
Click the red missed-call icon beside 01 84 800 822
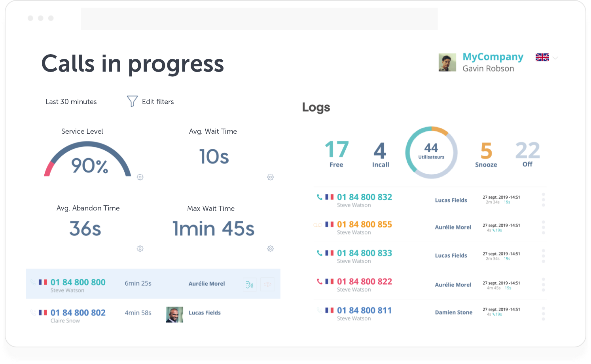(319, 282)
